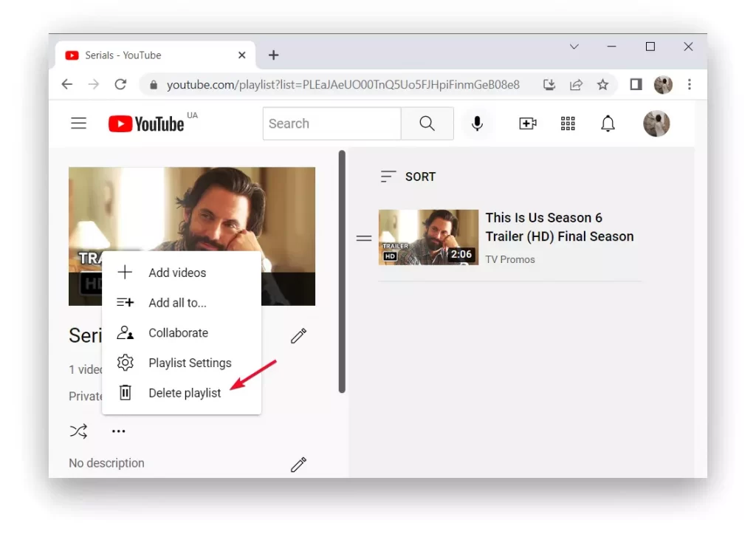Select Add videos from the menu
This screenshot has height=540, width=756.
182,273
